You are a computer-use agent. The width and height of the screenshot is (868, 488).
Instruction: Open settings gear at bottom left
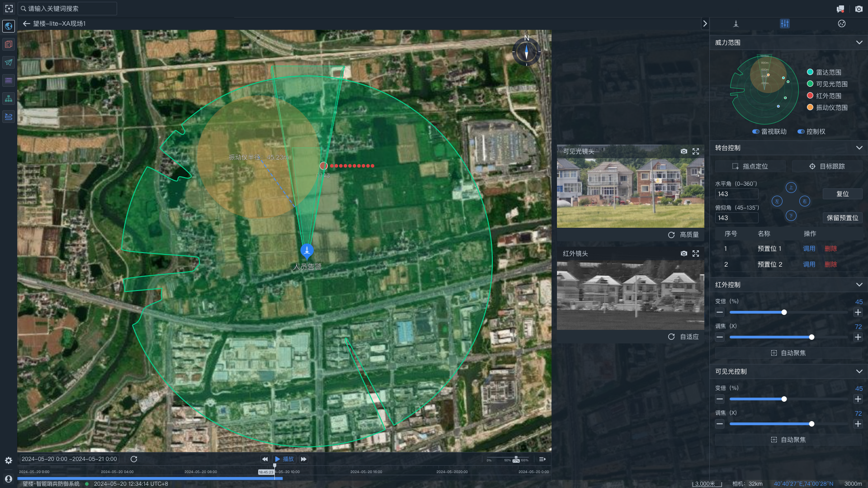tap(9, 460)
